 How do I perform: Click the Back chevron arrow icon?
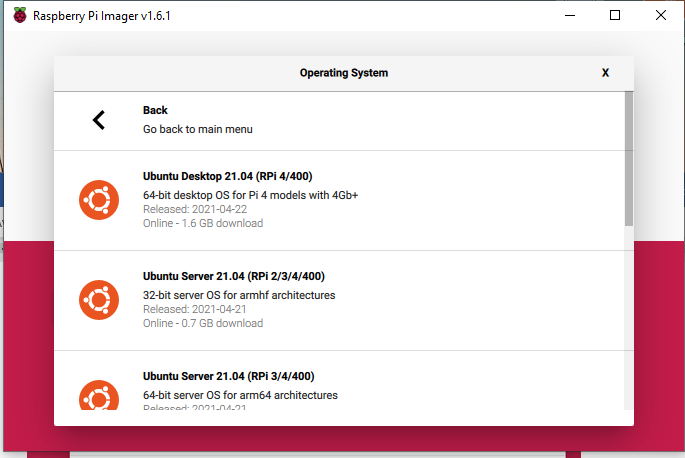coord(99,120)
